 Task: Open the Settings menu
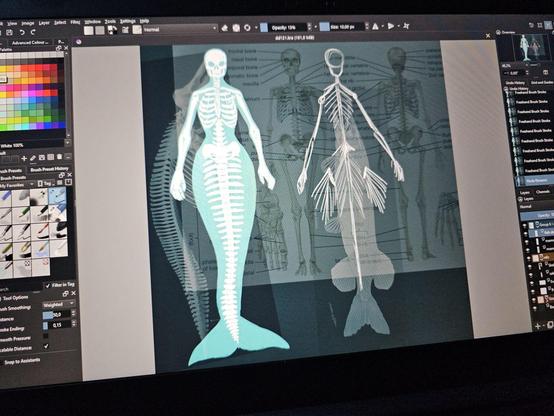tap(128, 21)
